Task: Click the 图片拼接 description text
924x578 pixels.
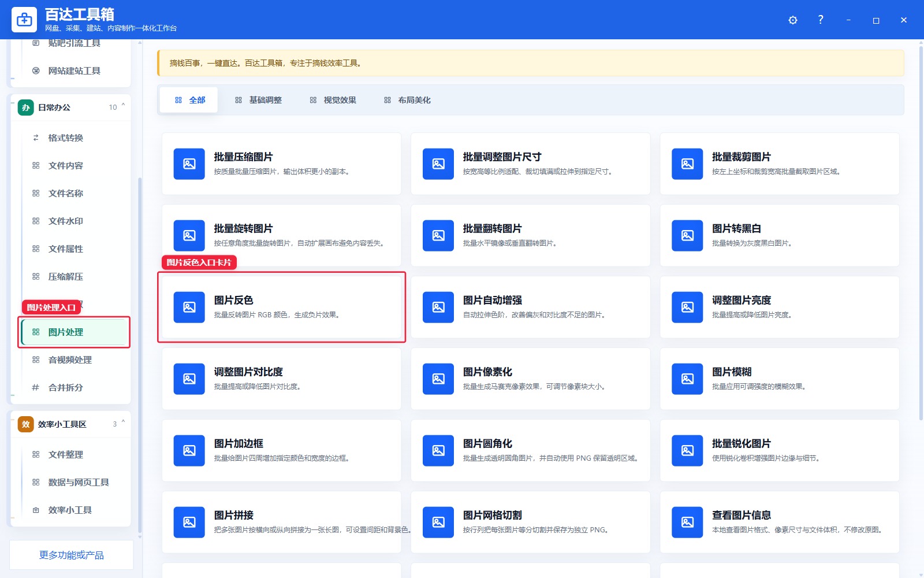Action: click(312, 530)
